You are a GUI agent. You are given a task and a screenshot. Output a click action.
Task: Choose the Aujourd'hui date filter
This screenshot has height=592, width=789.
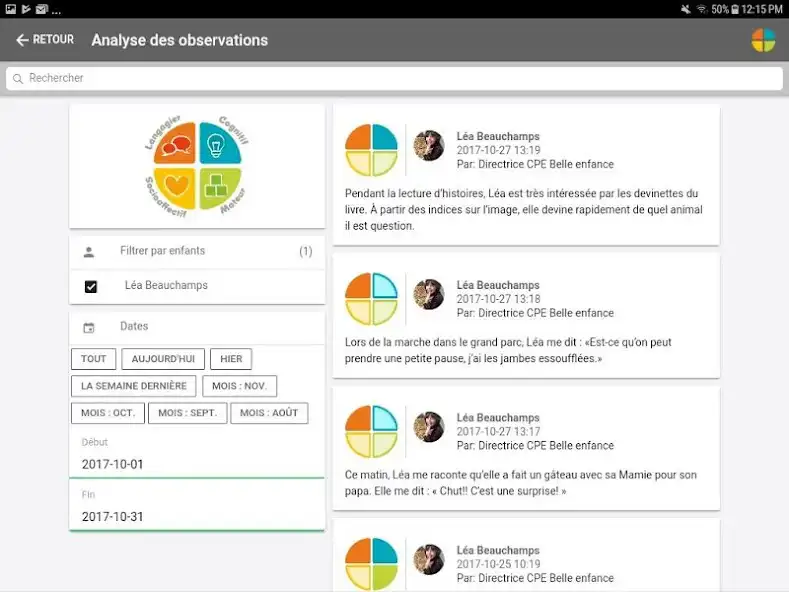click(164, 359)
